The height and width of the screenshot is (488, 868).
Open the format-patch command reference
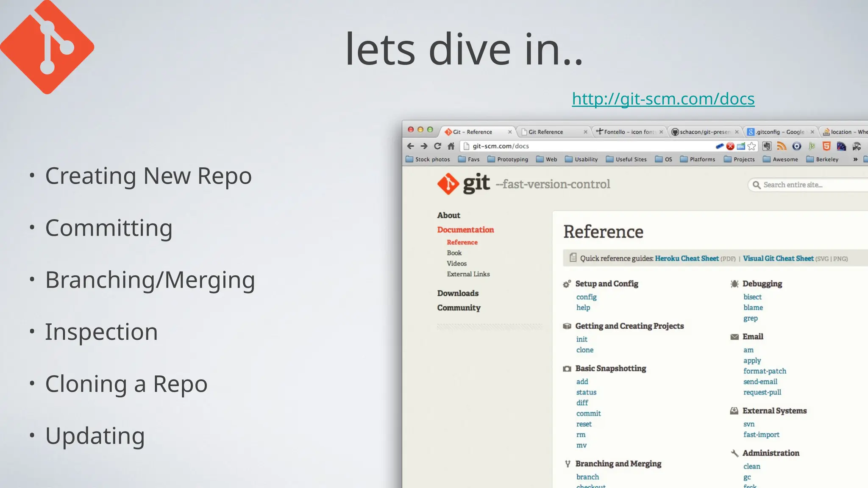765,371
